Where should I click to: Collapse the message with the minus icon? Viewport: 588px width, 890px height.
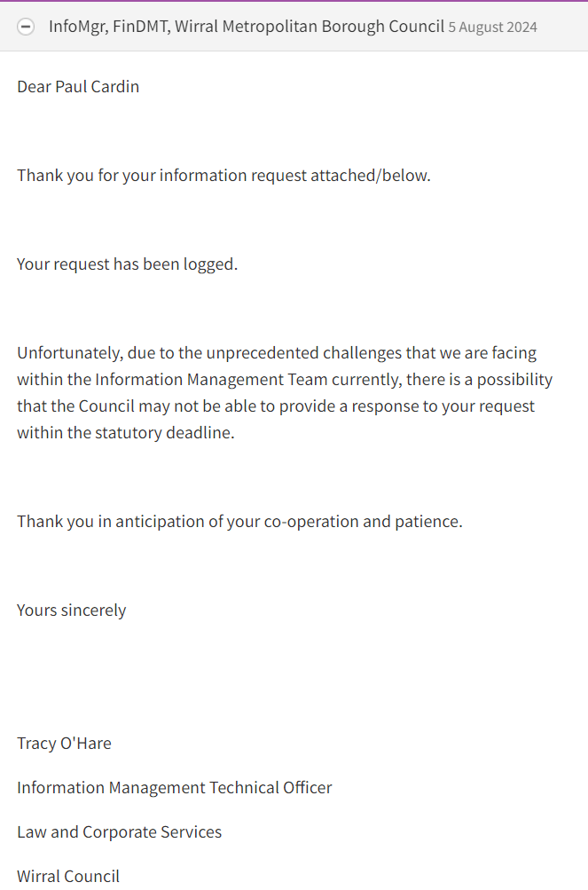pos(27,27)
